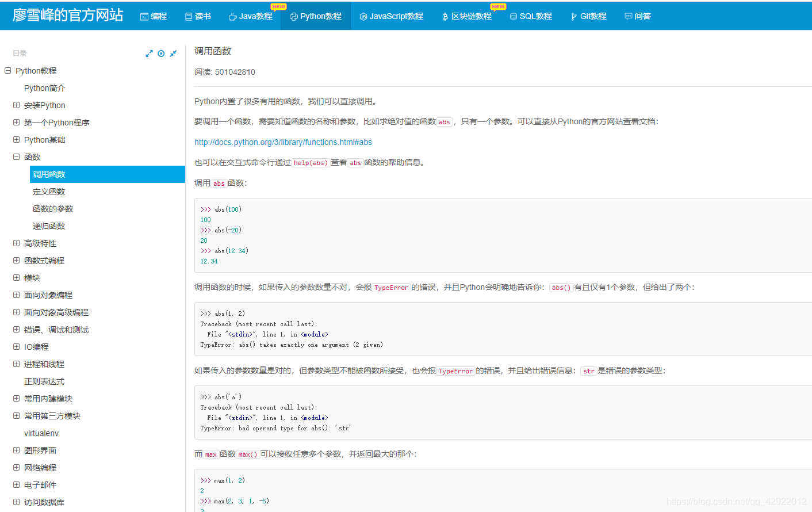Expand the 高级特性 tree node

16,243
